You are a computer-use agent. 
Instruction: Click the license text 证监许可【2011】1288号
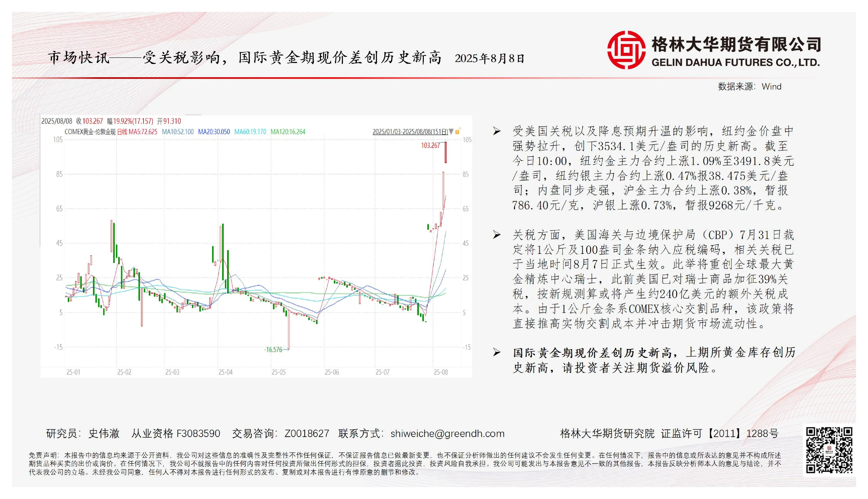click(x=719, y=433)
